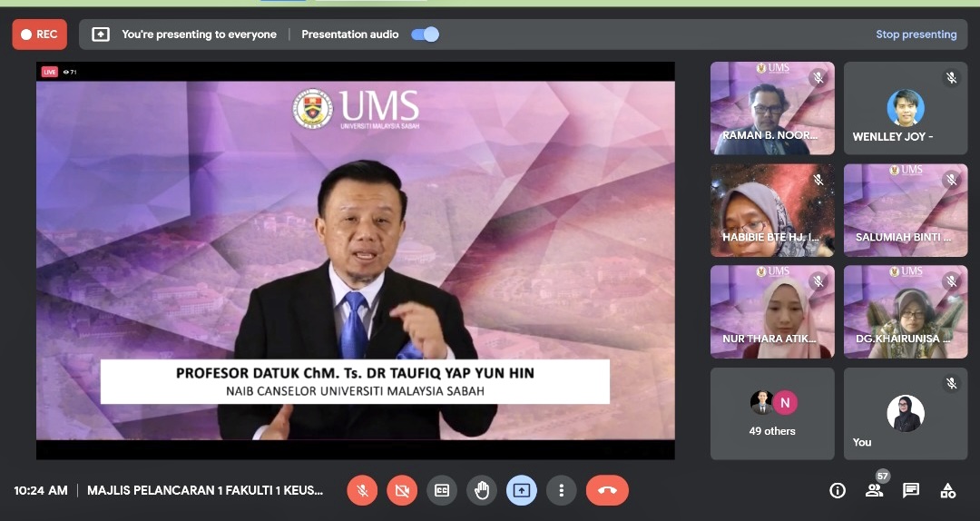Open the 49 others tile
Screen dimensions: 980x521
772,413
